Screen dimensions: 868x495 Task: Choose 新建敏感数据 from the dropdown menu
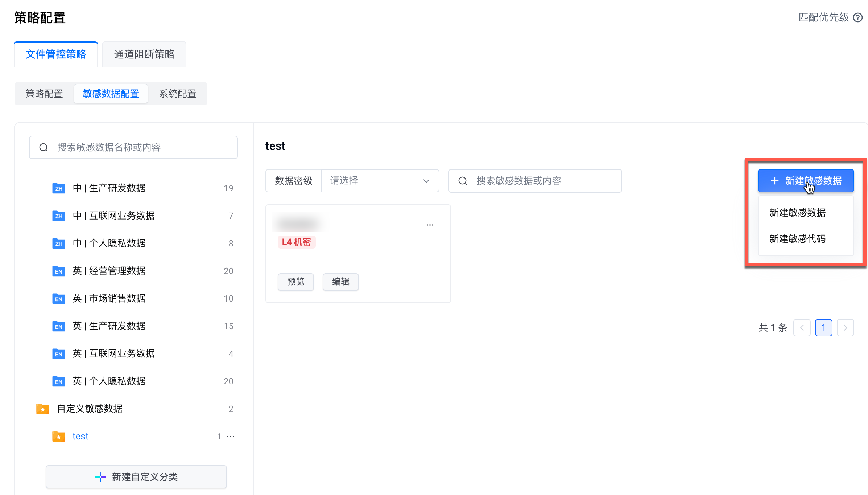pyautogui.click(x=806, y=213)
